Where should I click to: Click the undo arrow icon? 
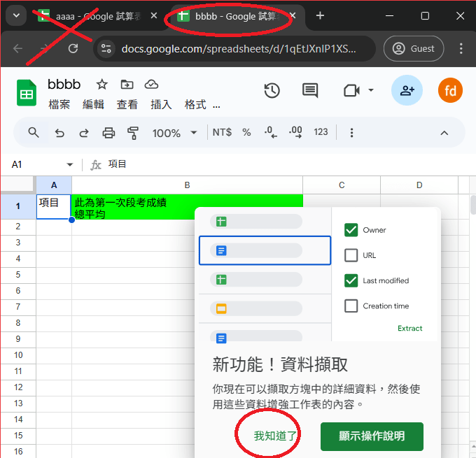59,132
